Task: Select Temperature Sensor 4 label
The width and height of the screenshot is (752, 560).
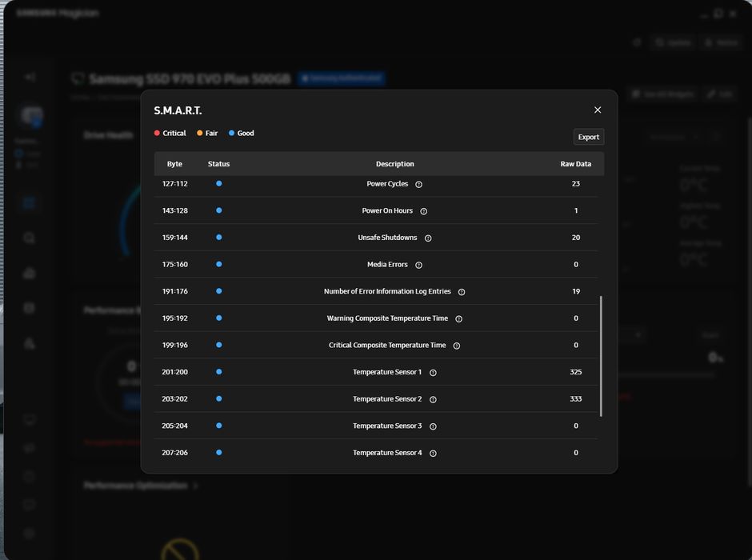Action: point(387,452)
